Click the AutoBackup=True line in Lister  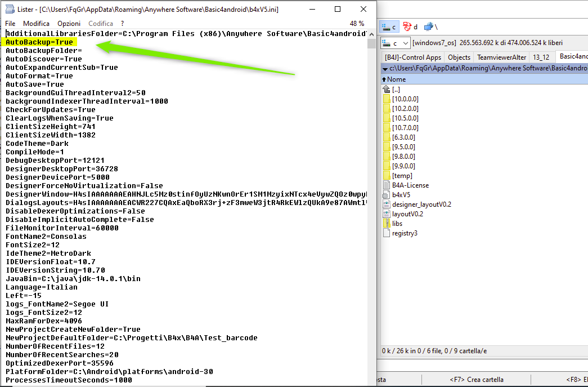(x=39, y=42)
